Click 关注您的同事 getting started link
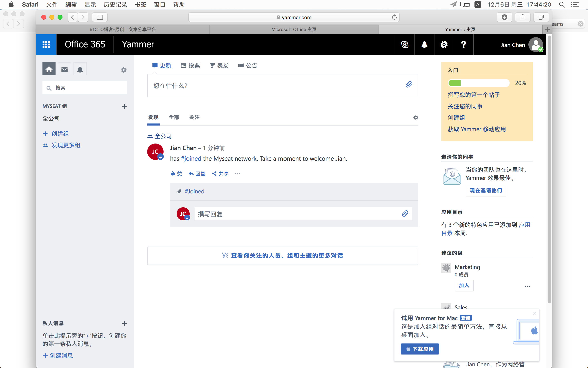 465,106
